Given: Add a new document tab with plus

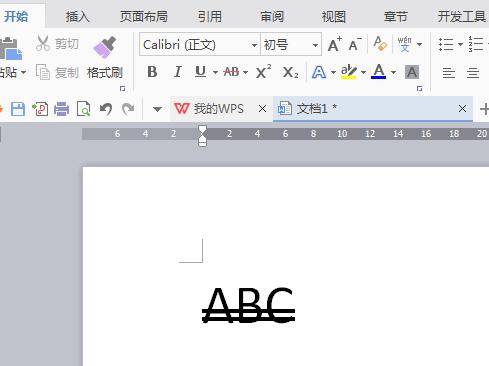Looking at the screenshot, I should pos(484,109).
